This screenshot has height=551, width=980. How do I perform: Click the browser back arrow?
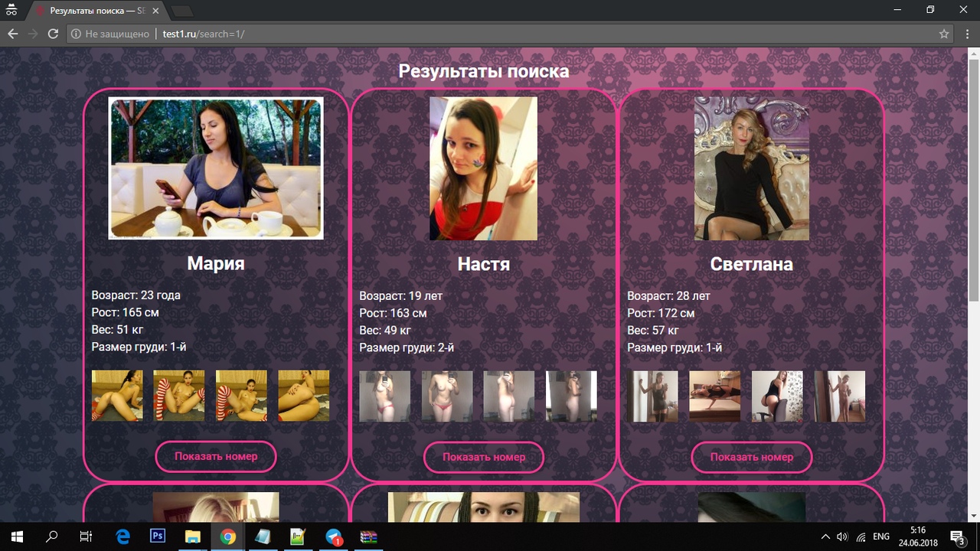[12, 34]
